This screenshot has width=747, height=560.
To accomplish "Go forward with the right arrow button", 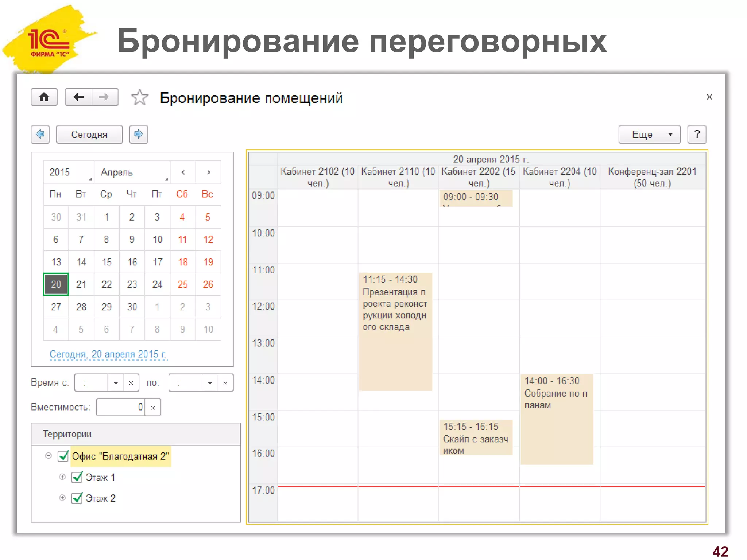I will tap(105, 97).
